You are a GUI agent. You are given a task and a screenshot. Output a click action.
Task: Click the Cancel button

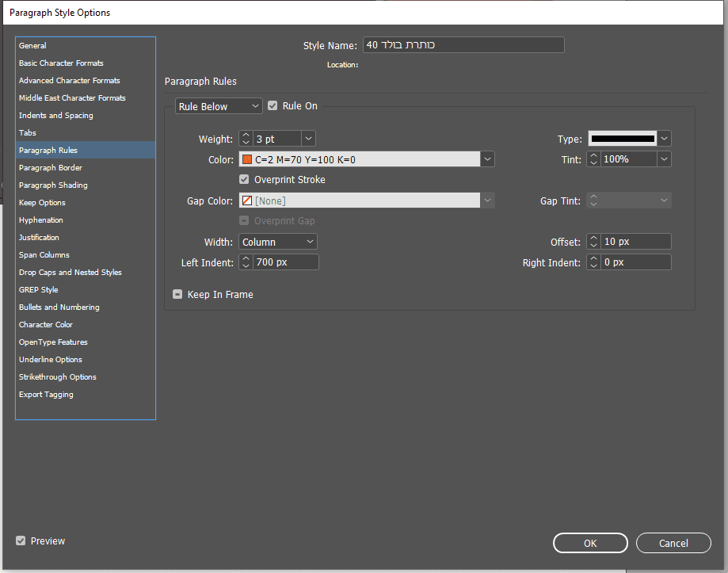point(673,543)
